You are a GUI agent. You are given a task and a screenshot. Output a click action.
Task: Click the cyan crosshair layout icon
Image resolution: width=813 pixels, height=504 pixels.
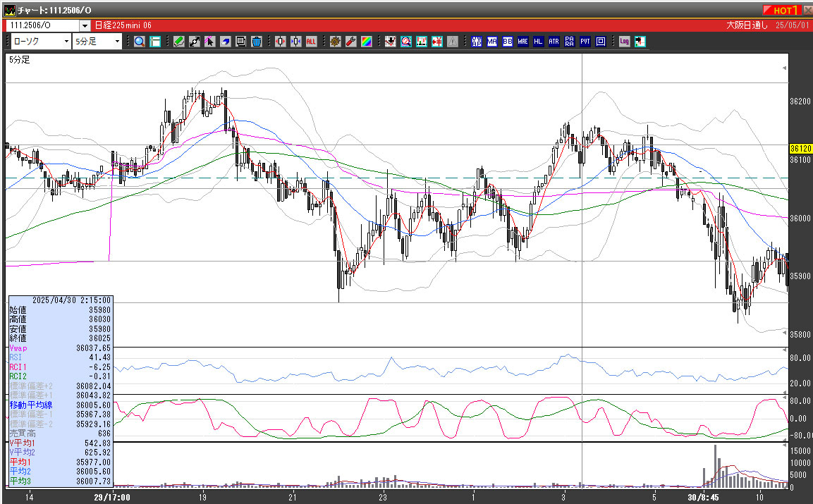point(155,42)
